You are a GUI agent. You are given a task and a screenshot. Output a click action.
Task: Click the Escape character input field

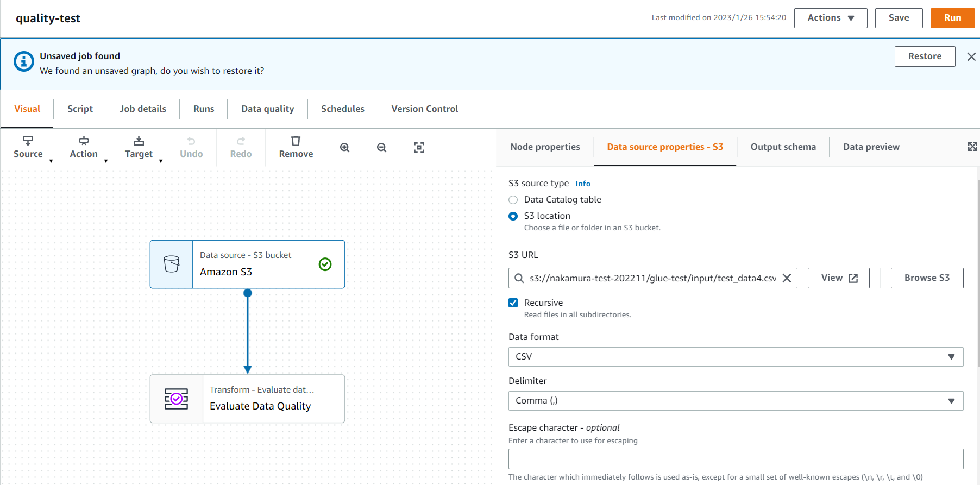click(736, 459)
